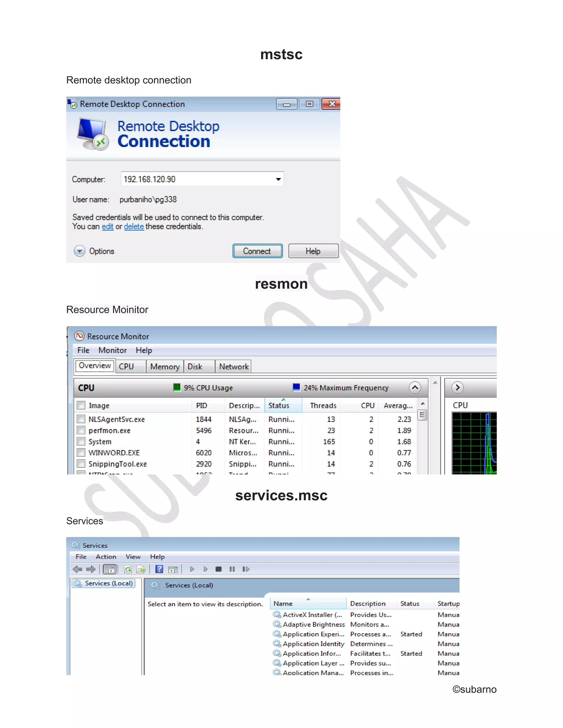Viewport: 563px width, 728px height.
Task: Open the Computer address dropdown arrow
Action: pos(278,179)
